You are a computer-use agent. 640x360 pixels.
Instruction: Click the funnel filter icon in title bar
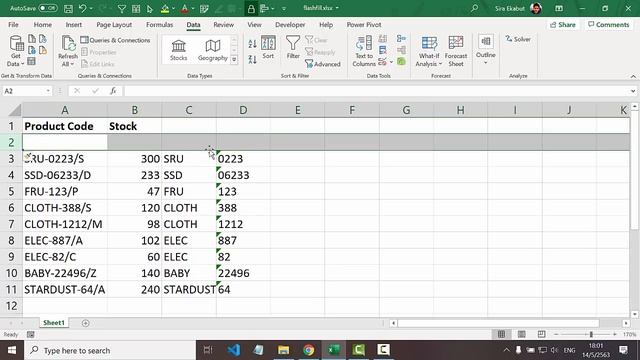point(122,8)
